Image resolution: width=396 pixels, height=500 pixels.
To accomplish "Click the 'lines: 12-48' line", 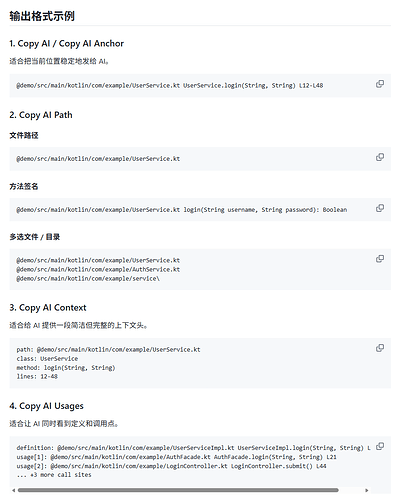I will (x=37, y=377).
